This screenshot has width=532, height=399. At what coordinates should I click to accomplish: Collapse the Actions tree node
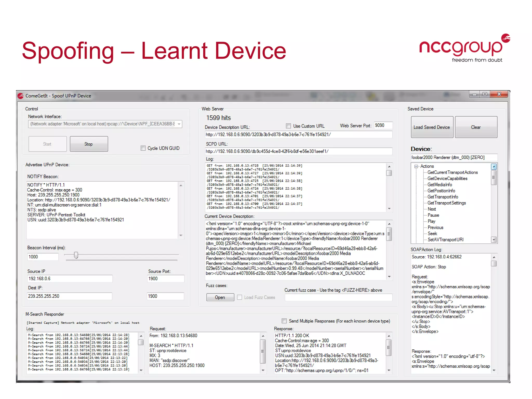click(x=416, y=166)
